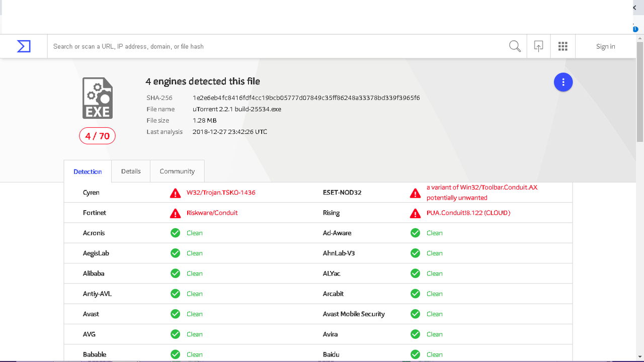Click the Clean result for Alibaba
Viewport: 644px width, 362px height.
pyautogui.click(x=195, y=273)
